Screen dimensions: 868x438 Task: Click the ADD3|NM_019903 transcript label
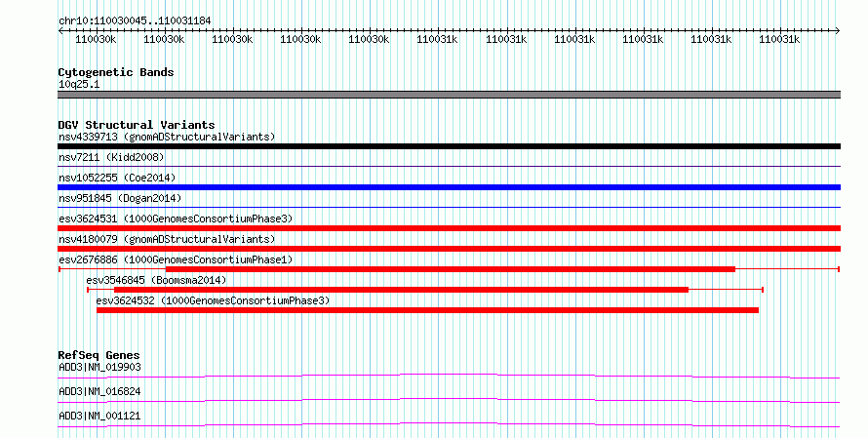coord(99,367)
